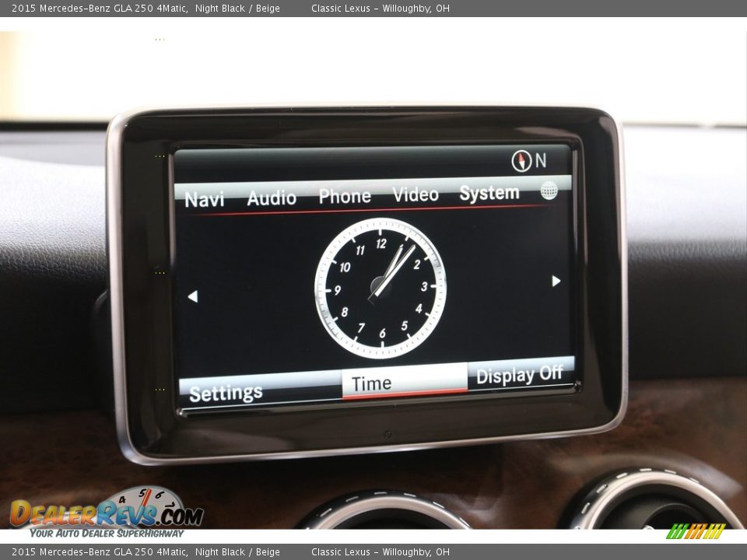The width and height of the screenshot is (747, 560).
Task: Select the highlighted Time option
Action: 405,383
